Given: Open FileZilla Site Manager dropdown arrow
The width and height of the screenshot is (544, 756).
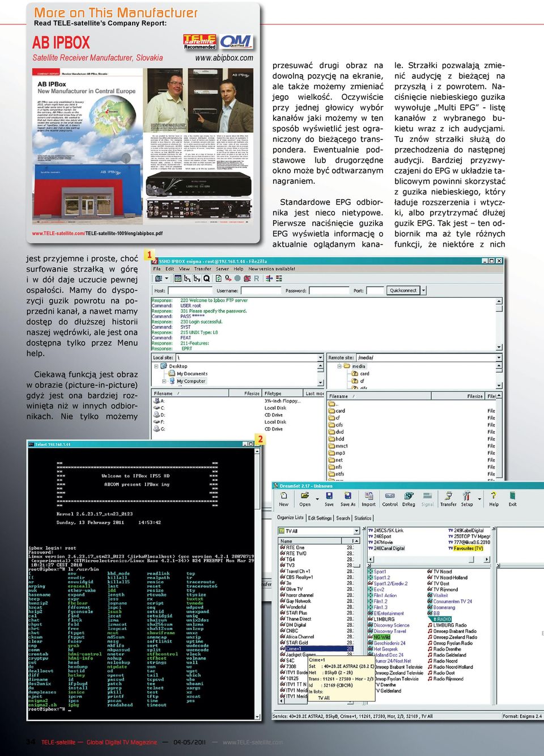Looking at the screenshot, I should (x=167, y=278).
